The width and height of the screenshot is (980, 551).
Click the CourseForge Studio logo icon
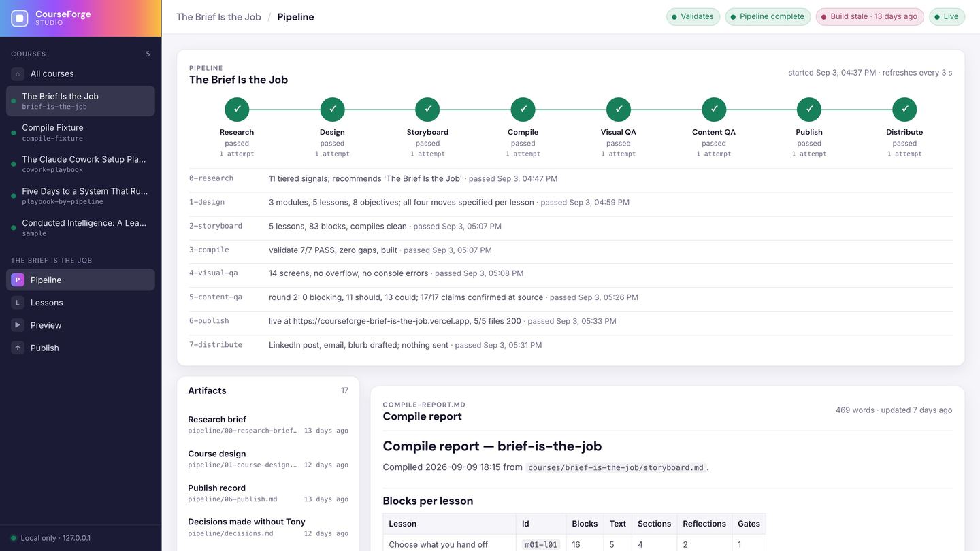[x=20, y=18]
